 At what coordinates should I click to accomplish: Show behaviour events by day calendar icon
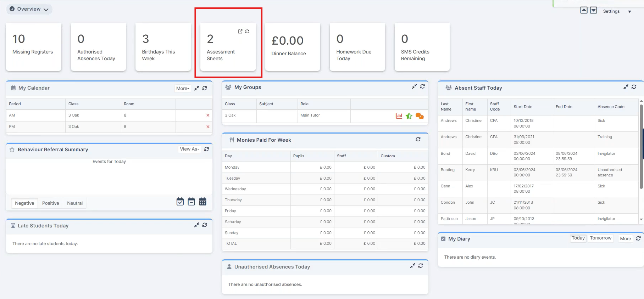(180, 202)
